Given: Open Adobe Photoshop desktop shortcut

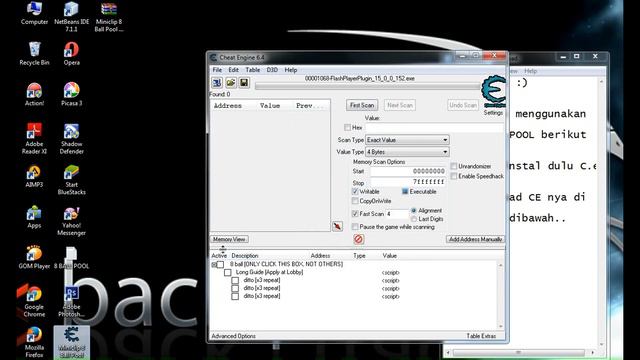Looking at the screenshot, I should 71,302.
